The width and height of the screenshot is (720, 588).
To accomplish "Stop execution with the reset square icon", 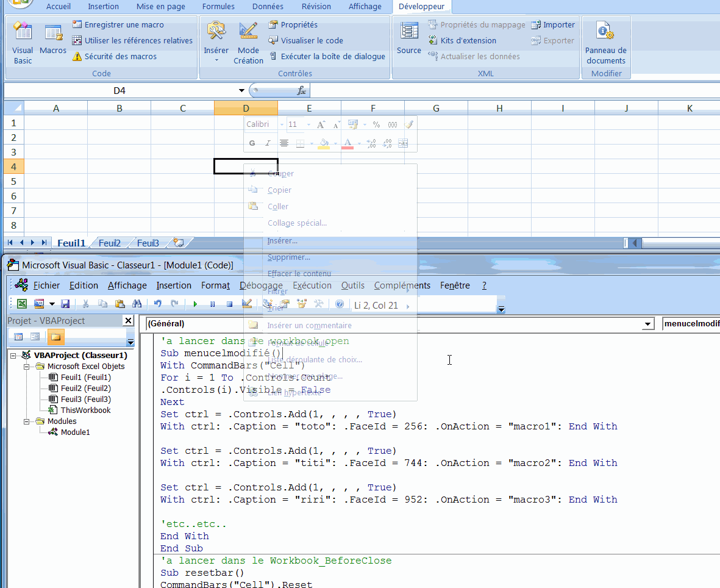I will point(229,304).
